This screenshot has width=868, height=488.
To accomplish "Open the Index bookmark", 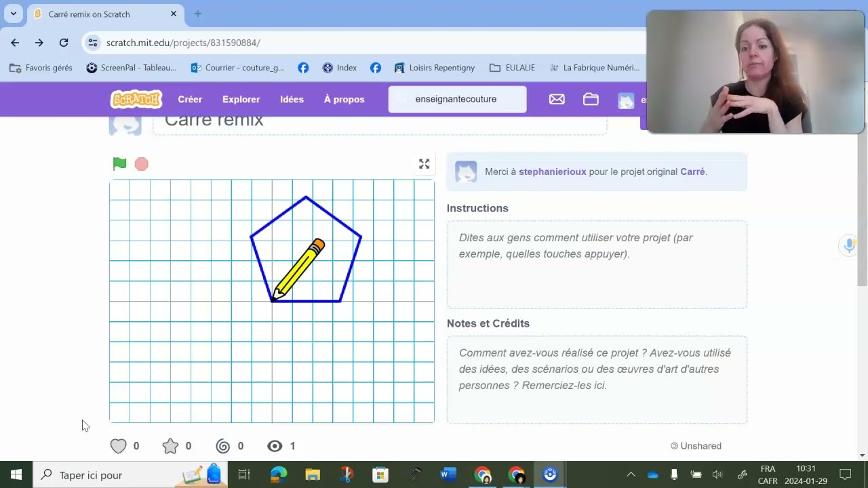I will (340, 68).
